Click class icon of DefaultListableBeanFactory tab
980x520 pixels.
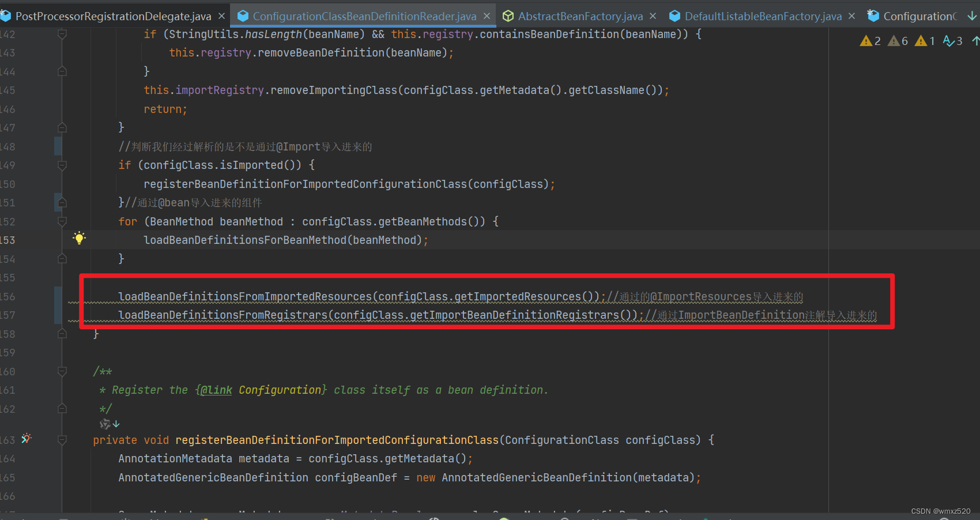click(674, 16)
